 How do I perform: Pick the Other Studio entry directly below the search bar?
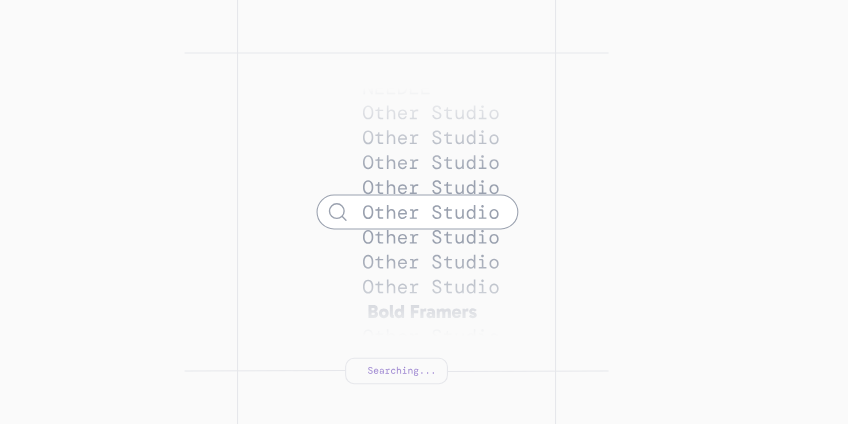click(x=430, y=237)
